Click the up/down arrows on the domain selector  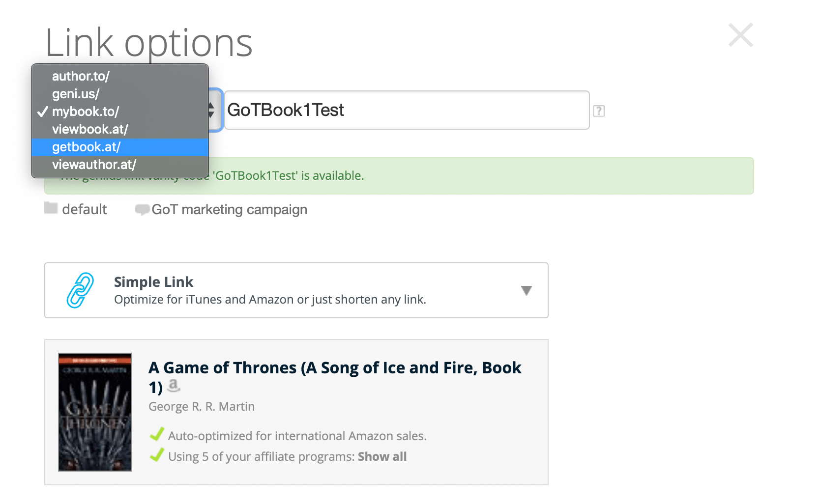click(x=211, y=110)
